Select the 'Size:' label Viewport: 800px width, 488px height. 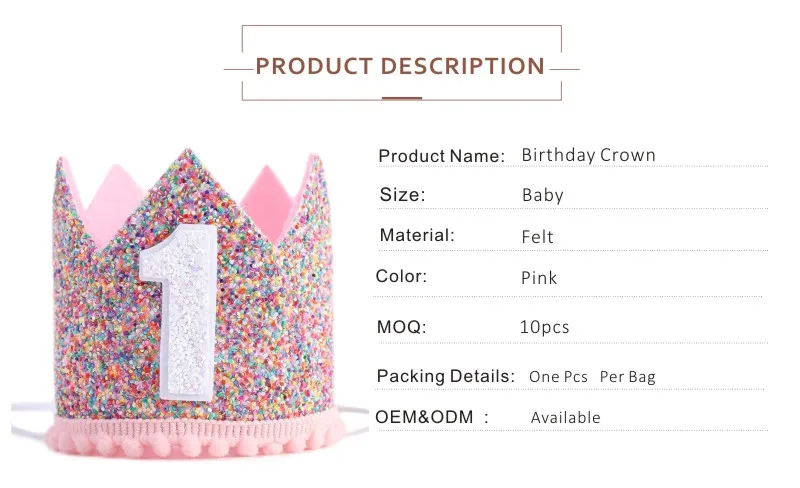point(402,195)
